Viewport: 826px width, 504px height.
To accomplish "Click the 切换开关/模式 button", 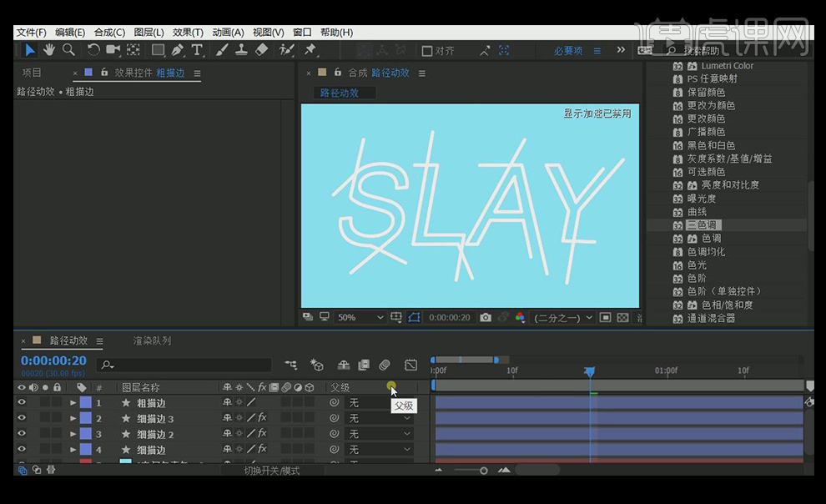I will click(x=272, y=470).
